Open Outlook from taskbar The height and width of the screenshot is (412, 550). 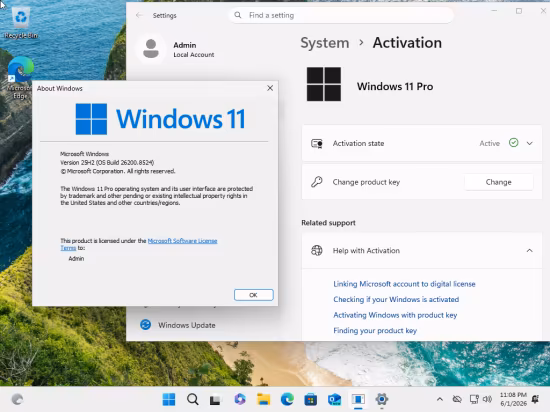tap(334, 399)
